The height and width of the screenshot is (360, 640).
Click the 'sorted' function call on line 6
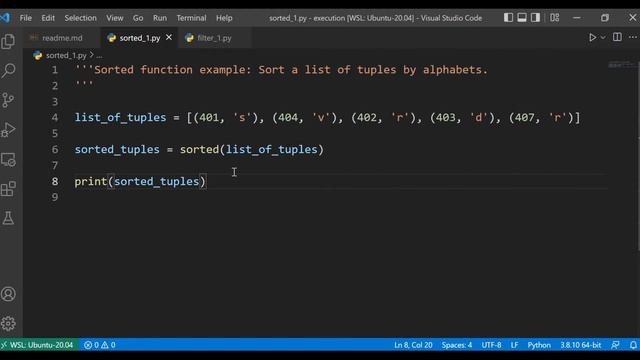point(200,149)
